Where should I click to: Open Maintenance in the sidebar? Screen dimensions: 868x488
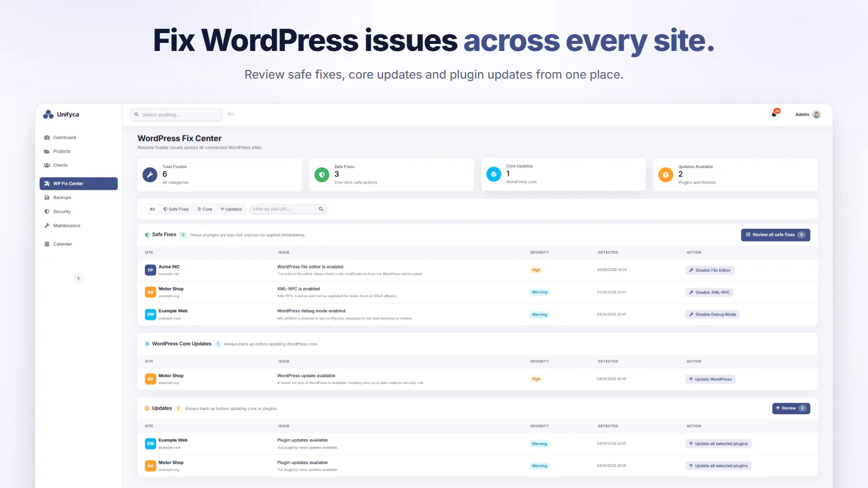[79, 226]
